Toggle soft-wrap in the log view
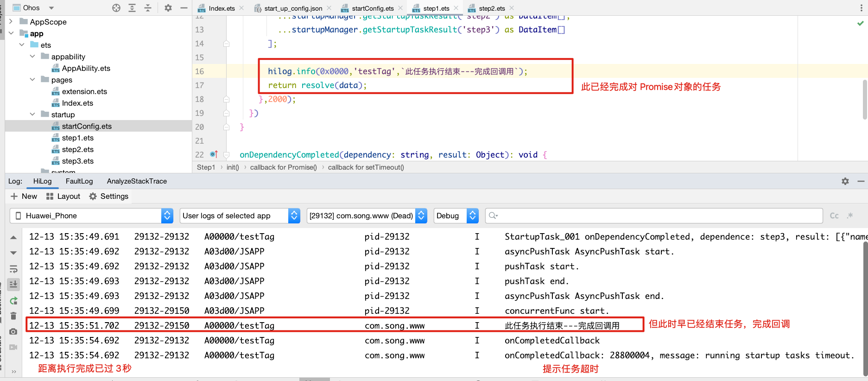This screenshot has width=868, height=381. 13,269
